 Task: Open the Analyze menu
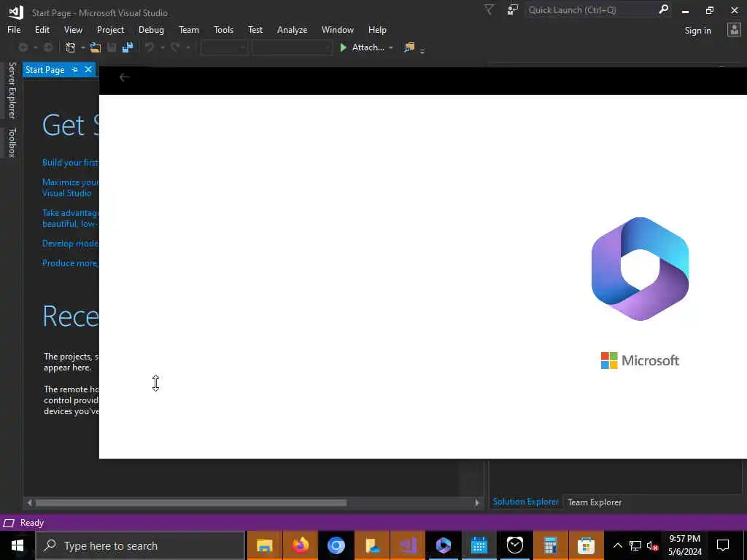pyautogui.click(x=292, y=29)
